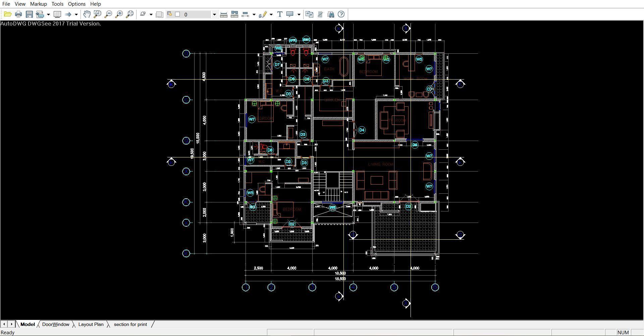The width and height of the screenshot is (644, 336).
Task: Toggle the layer on/off sun icon
Action: click(170, 14)
